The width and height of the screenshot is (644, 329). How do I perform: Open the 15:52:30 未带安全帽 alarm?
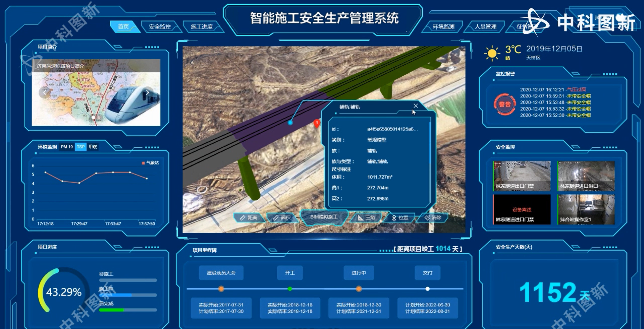(555, 115)
